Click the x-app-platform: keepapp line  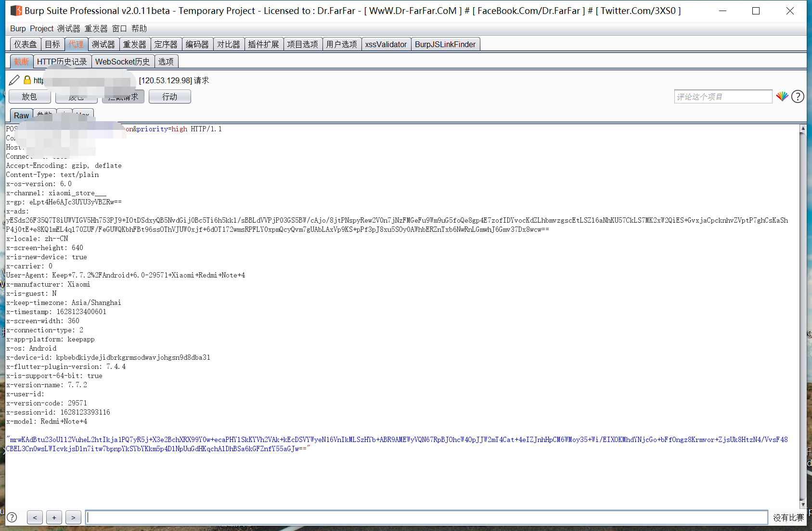[x=51, y=339]
